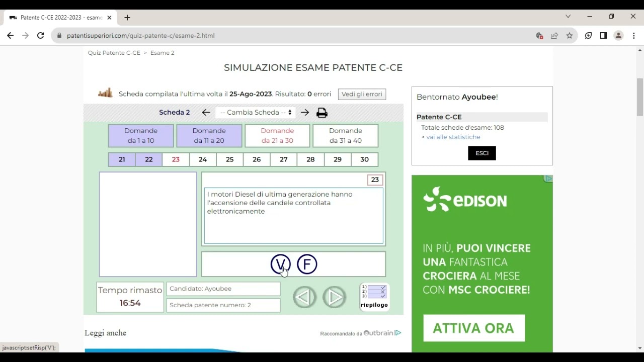
Task: Reload the page
Action: [41, 36]
